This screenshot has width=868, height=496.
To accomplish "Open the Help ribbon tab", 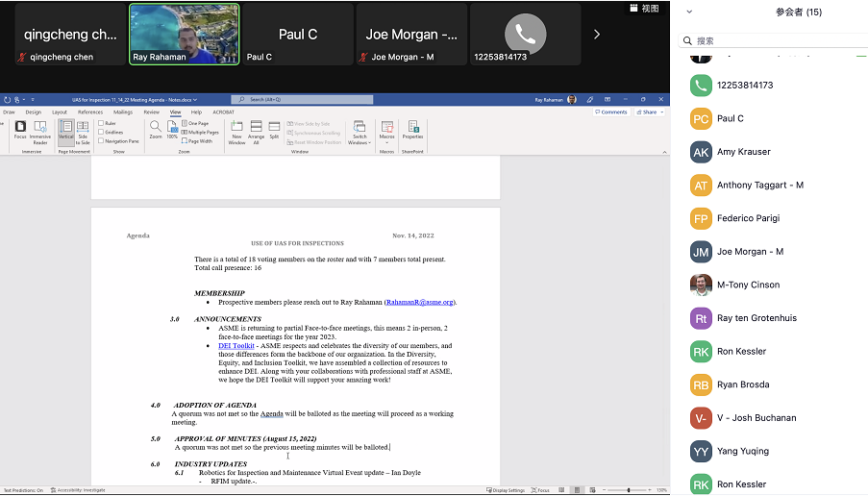I will click(x=196, y=112).
